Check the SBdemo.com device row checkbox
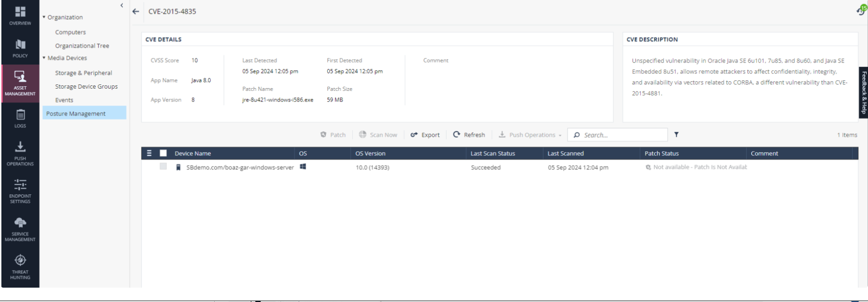This screenshot has width=868, height=302. click(163, 167)
